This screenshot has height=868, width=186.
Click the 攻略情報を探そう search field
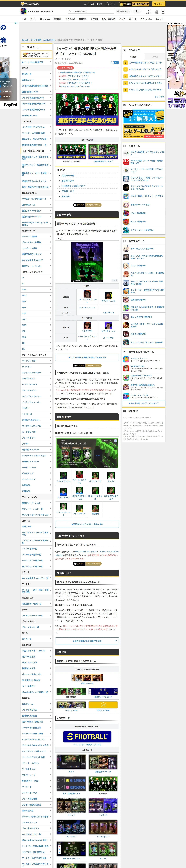pos(91,11)
